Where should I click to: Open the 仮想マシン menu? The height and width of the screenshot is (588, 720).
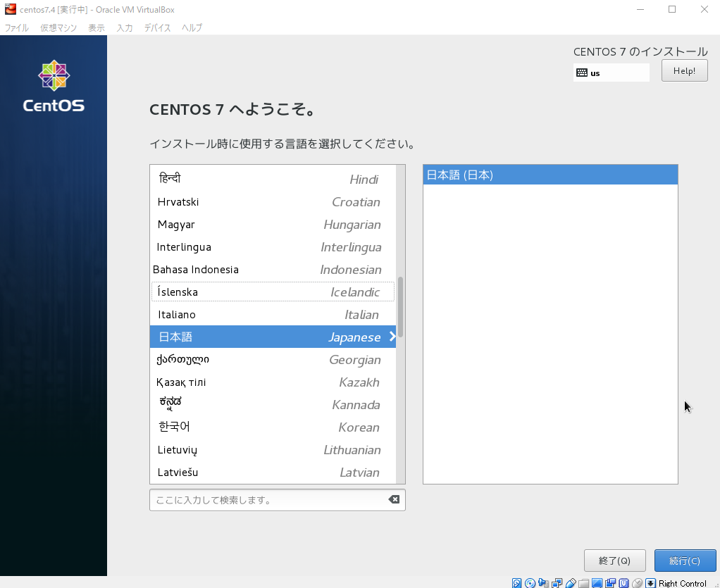point(58,28)
